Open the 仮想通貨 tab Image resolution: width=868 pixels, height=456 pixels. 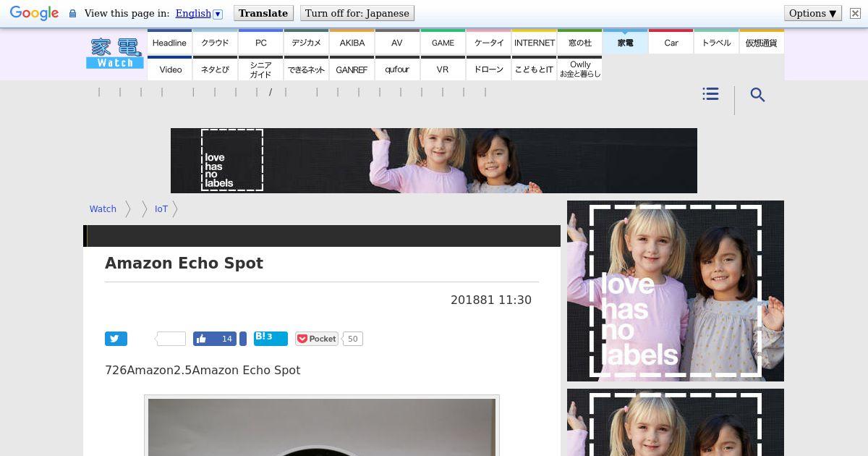(x=762, y=42)
